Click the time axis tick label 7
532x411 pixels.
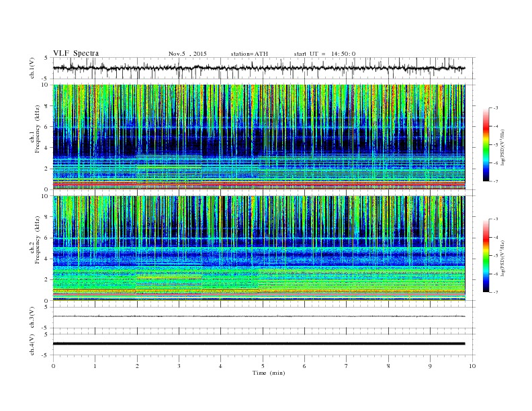tap(347, 366)
